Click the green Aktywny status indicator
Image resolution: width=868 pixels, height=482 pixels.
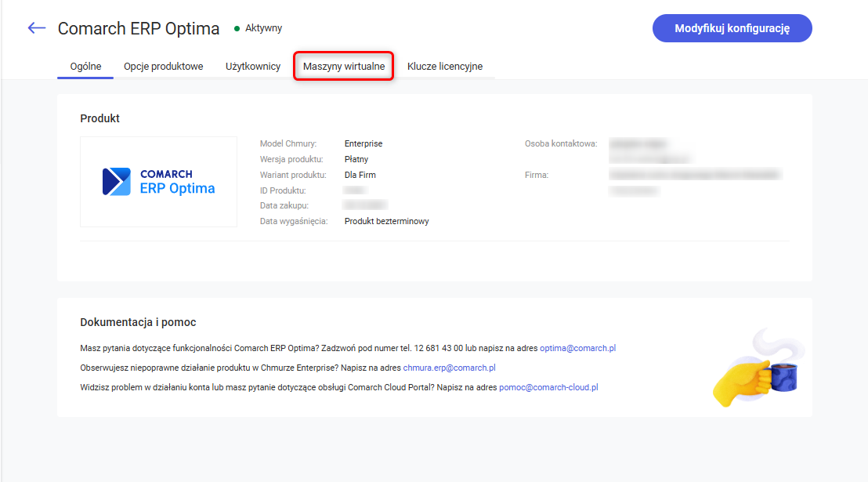[258, 28]
